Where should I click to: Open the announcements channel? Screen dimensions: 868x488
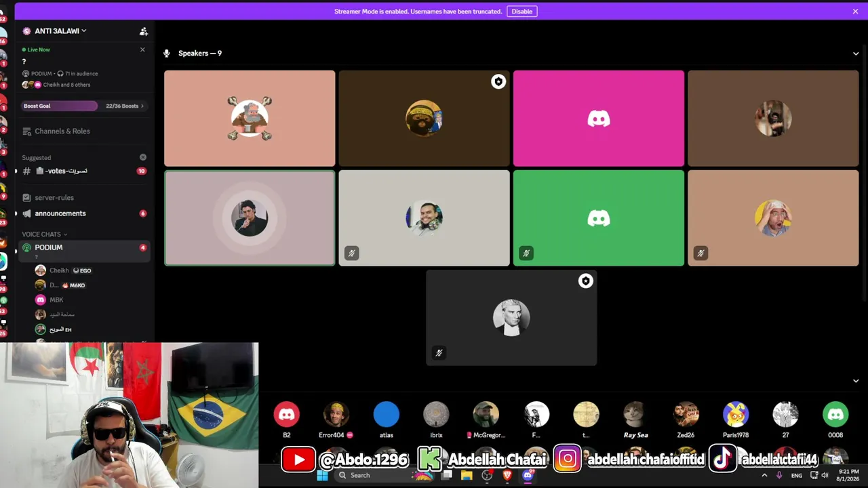[83, 213]
